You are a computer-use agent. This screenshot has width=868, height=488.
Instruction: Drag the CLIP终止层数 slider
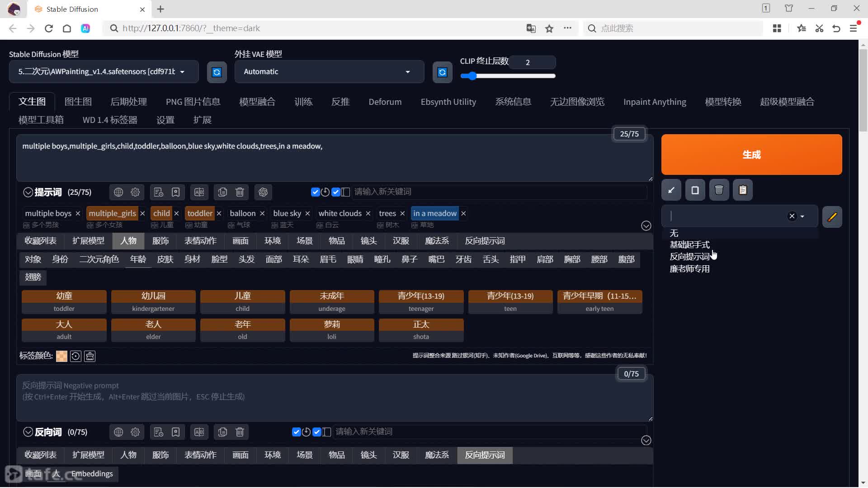(x=470, y=75)
